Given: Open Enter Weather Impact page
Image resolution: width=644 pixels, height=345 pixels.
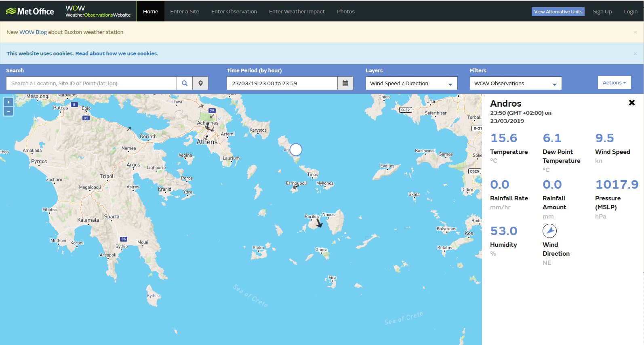Looking at the screenshot, I should tap(297, 11).
